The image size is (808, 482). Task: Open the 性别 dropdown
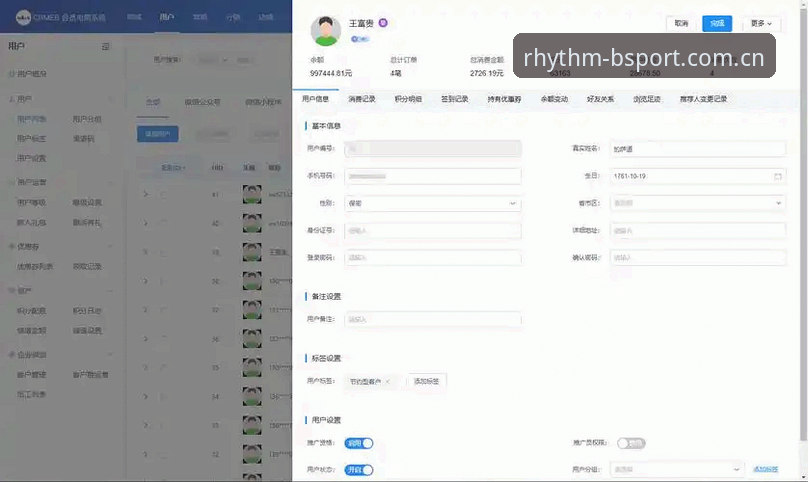tap(433, 204)
